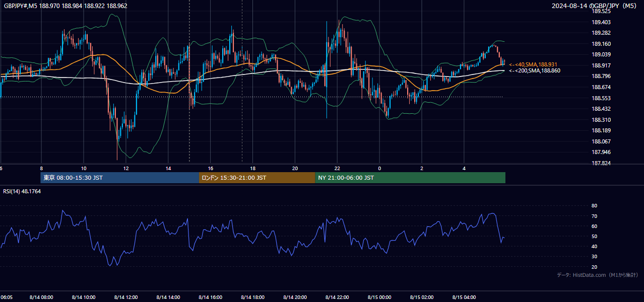Click RSI scale value 80
The image size is (644, 302).
595,206
